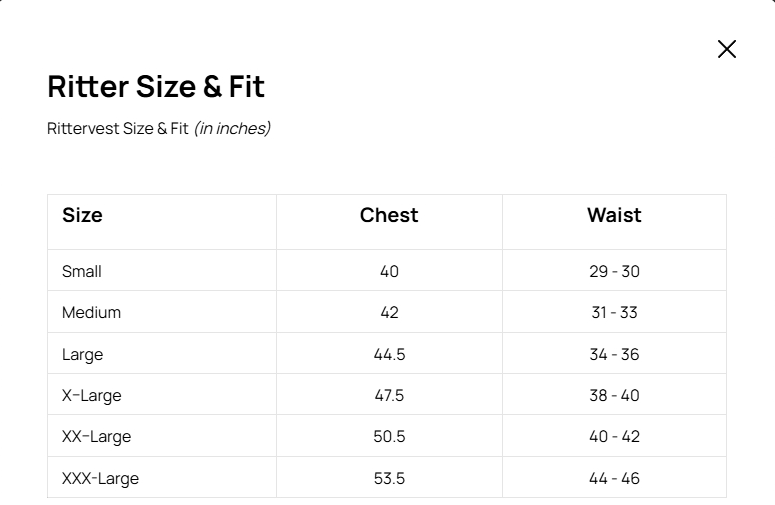The image size is (775, 505).
Task: Click chest value 44.5 for Large
Action: point(389,355)
